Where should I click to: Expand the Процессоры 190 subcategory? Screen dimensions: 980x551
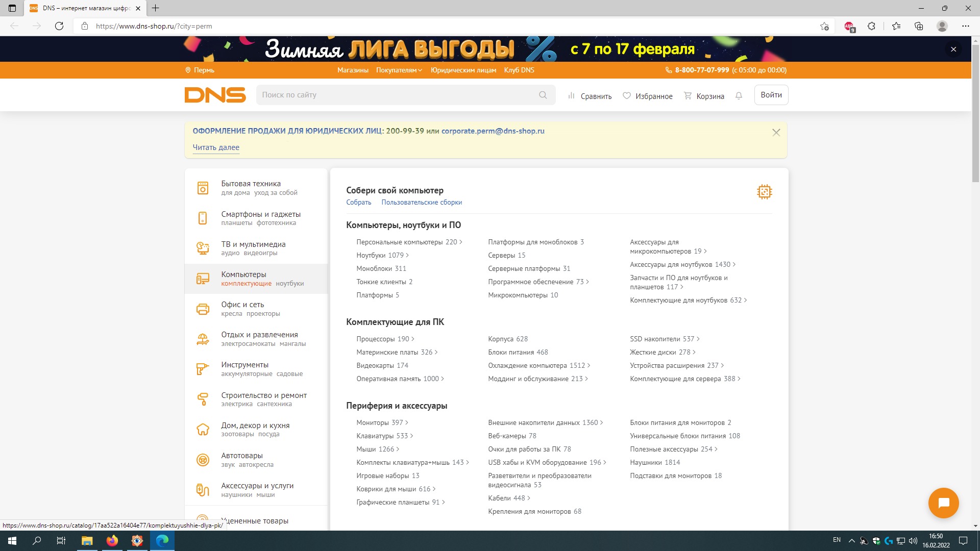click(x=385, y=339)
